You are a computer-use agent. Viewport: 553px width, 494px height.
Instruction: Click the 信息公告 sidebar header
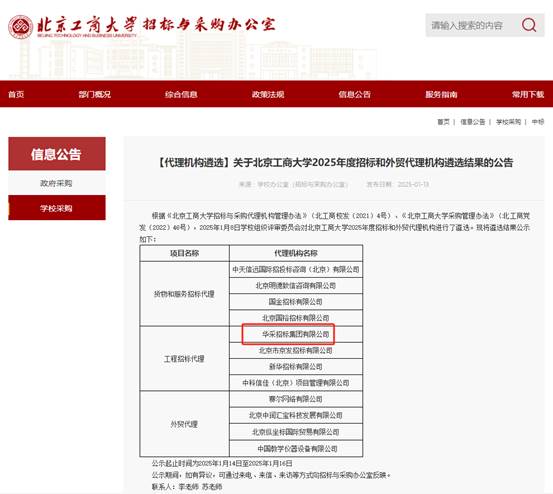56,154
